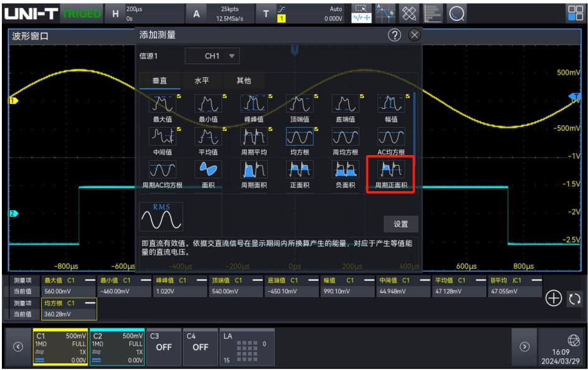This screenshot has width=588, height=370.
Task: Open the magnifier search icon in top bar
Action: point(457,14)
